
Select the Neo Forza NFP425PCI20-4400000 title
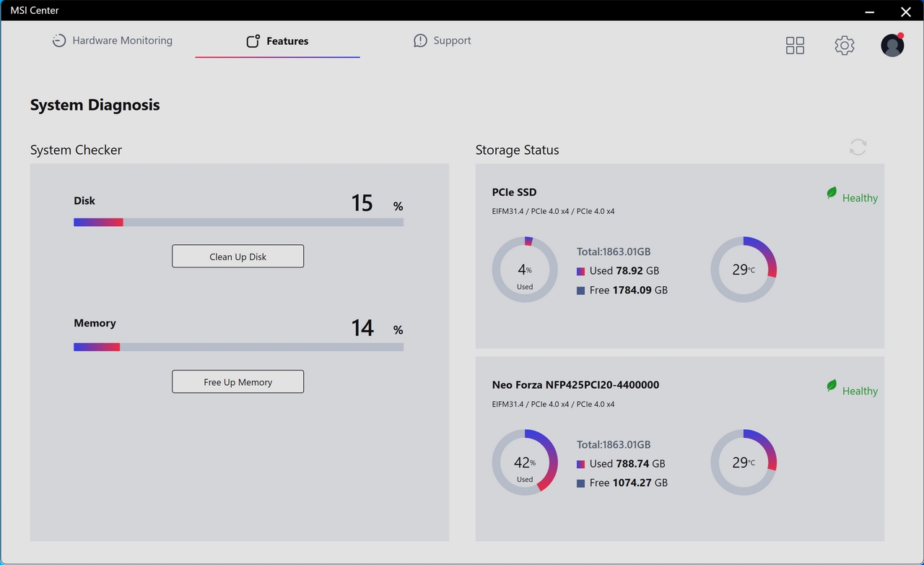coord(575,385)
